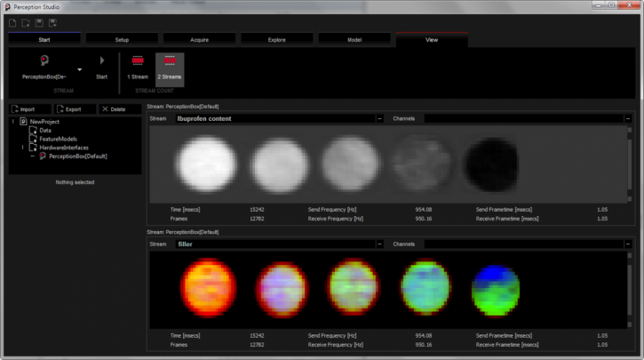The height and width of the screenshot is (360, 644).
Task: Open the Ibuprofen content stream dropdown
Action: 379,119
